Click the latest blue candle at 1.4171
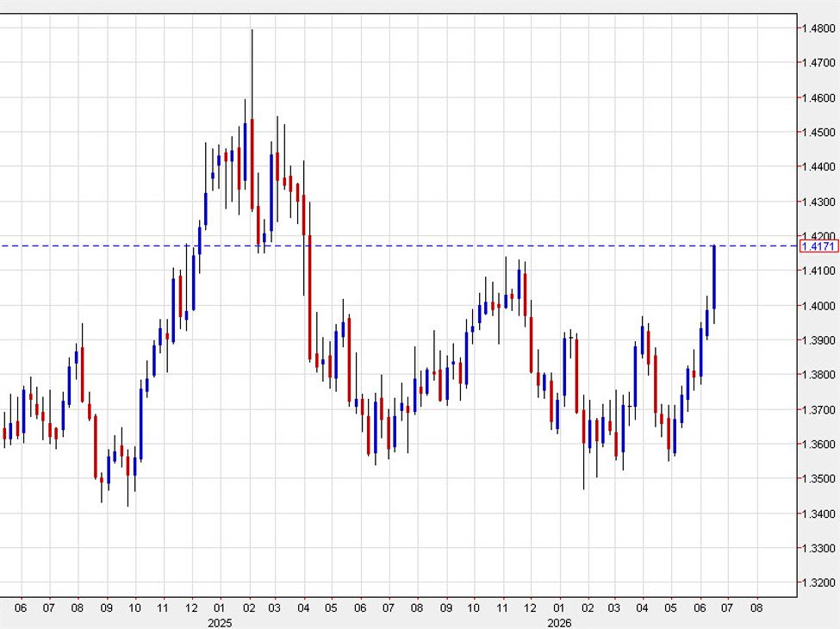 714,277
